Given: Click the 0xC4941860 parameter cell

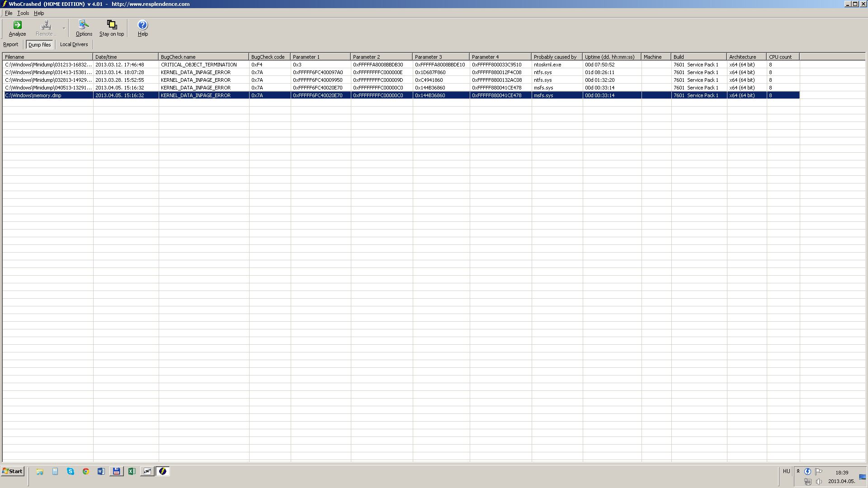Looking at the screenshot, I should [x=441, y=80].
